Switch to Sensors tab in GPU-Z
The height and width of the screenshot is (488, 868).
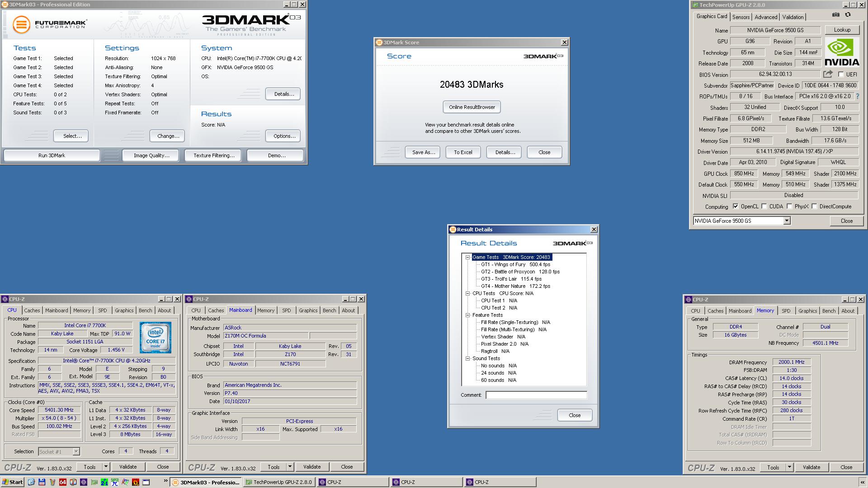(741, 17)
